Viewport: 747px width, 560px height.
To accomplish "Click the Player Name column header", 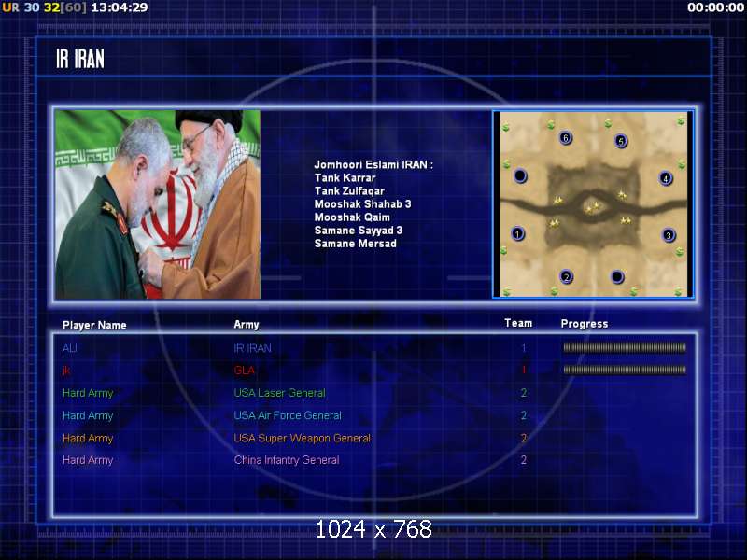I will click(x=94, y=325).
